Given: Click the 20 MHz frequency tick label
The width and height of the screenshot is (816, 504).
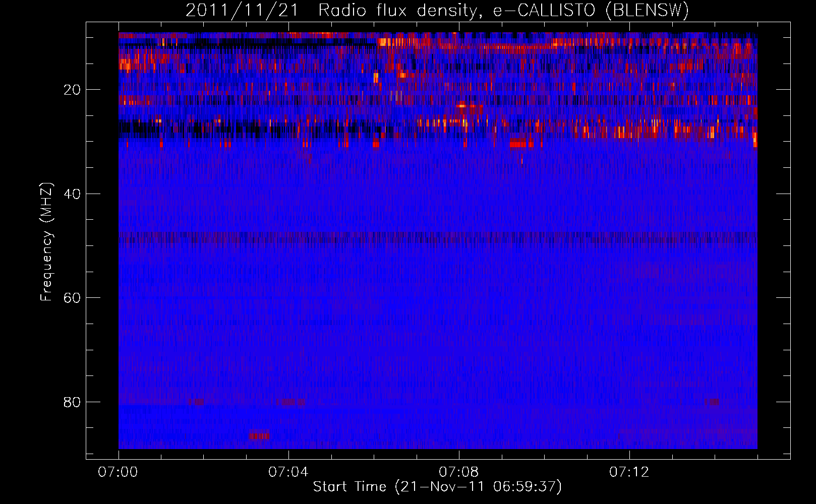Looking at the screenshot, I should coord(73,90).
